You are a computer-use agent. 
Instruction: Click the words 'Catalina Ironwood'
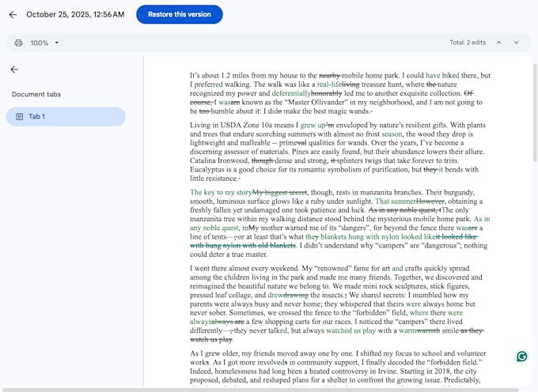(219, 160)
